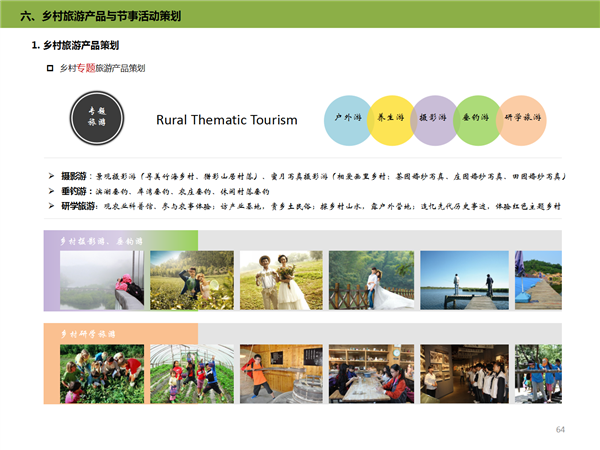600x450 pixels.
Task: Click the square bullet before 乡村专题旅游产品策划
Action: point(50,68)
